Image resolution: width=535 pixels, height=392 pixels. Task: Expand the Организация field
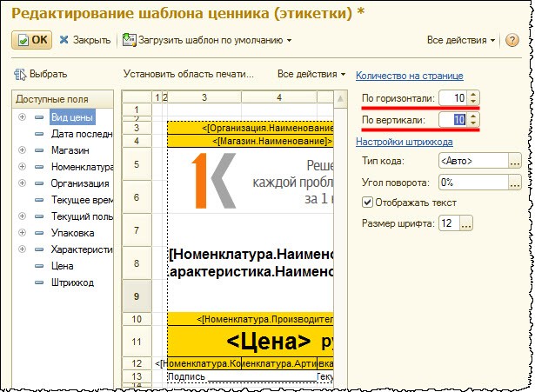[22, 183]
